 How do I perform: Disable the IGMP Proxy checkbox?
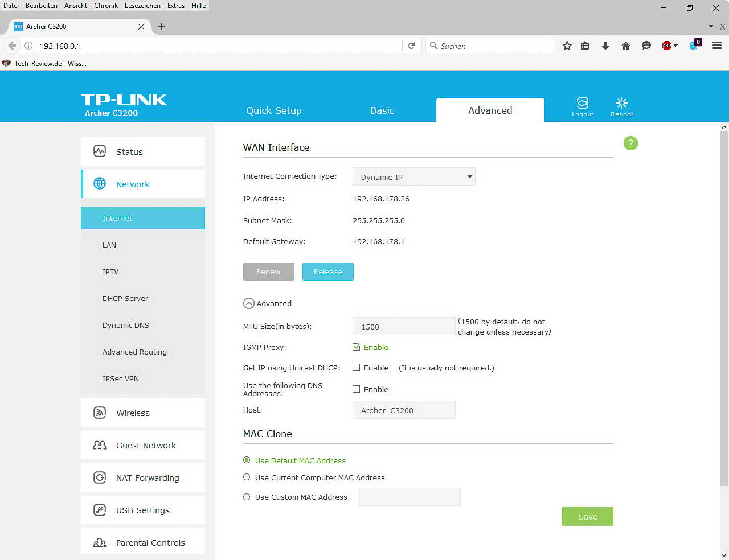pyautogui.click(x=357, y=347)
